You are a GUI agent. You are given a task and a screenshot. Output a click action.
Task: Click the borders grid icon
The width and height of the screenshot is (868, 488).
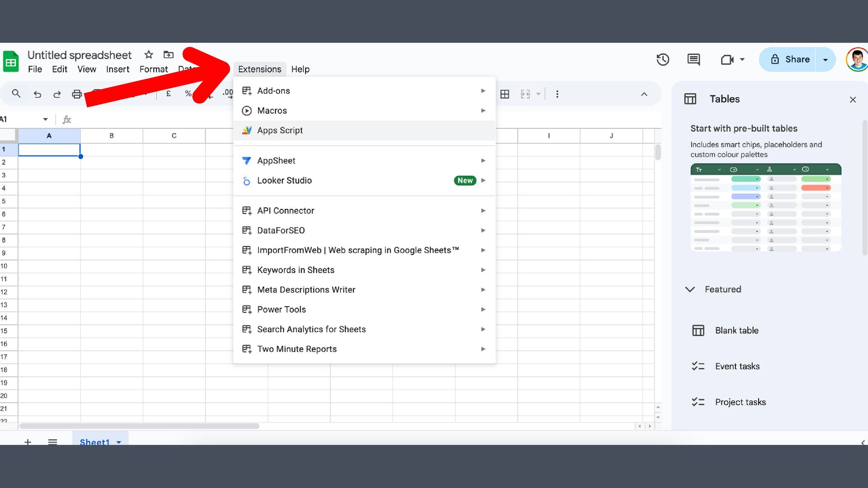point(505,94)
